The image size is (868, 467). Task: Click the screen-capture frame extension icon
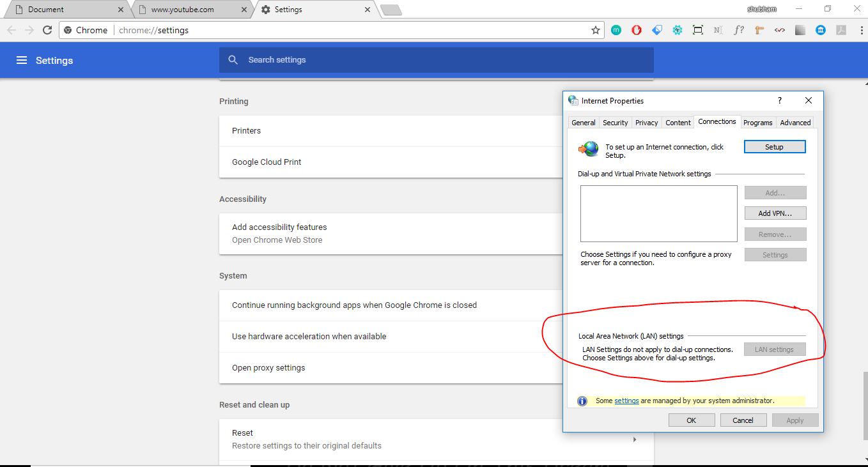click(x=698, y=30)
